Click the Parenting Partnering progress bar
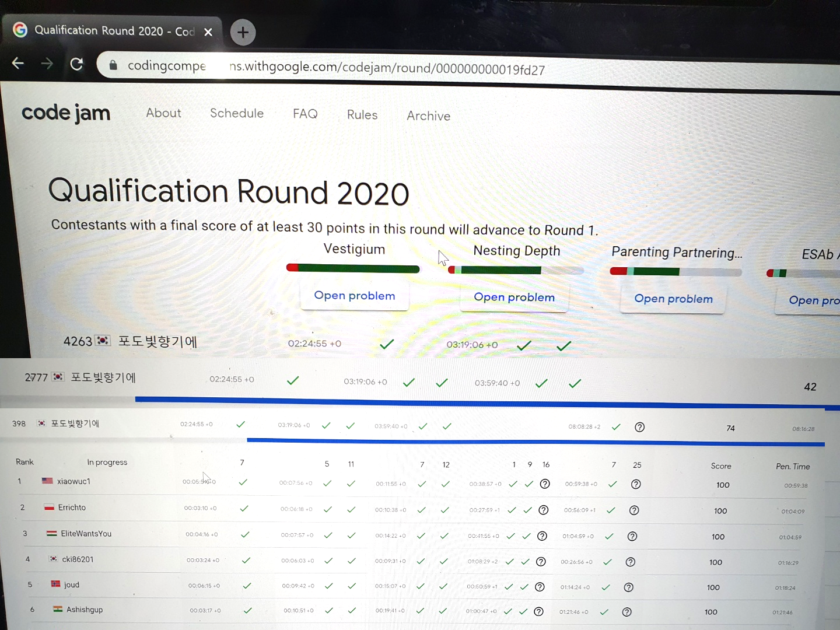This screenshot has height=630, width=840. 675,272
